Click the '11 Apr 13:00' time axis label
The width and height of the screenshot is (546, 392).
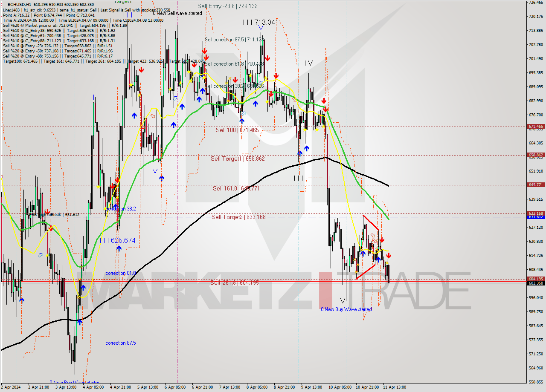click(395, 387)
